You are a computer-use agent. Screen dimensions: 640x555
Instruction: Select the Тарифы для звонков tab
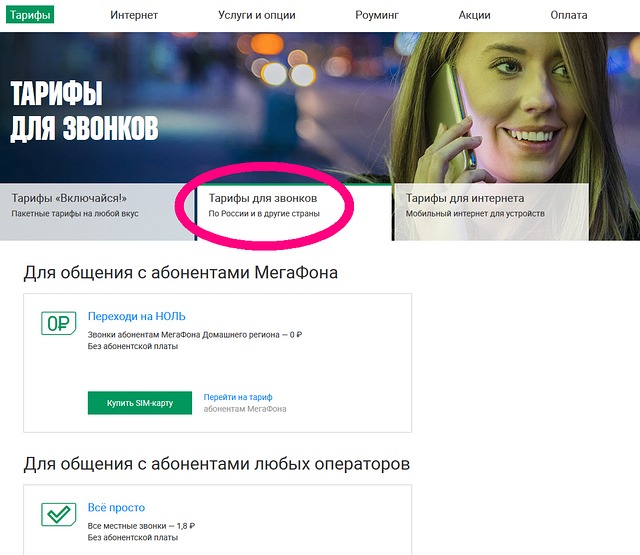[294, 212]
